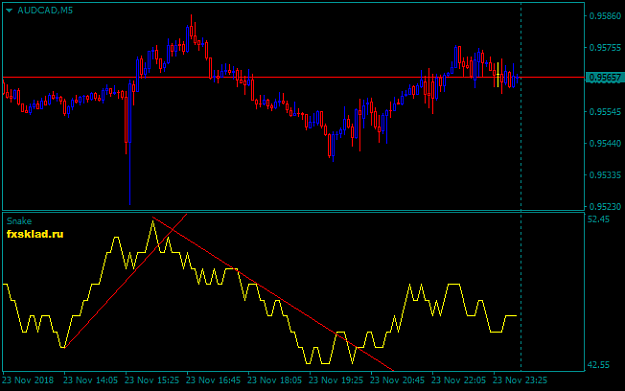The height and width of the screenshot is (391, 625).
Task: Click the fxsklad.ru yellow label
Action: point(35,234)
